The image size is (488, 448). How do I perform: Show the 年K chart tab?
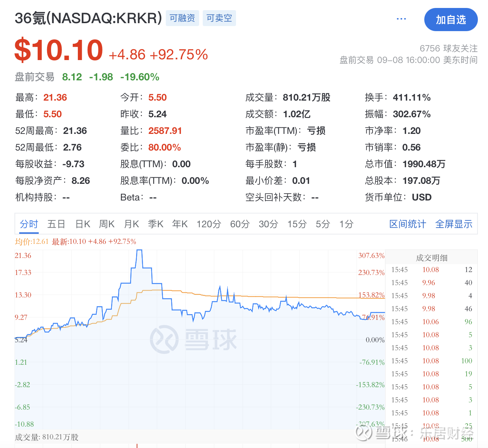[180, 224]
